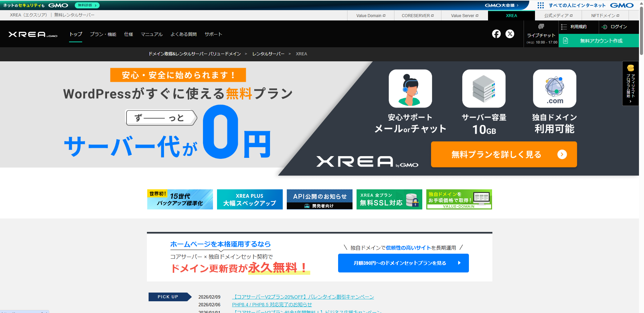
Task: Click the XREA logo in header
Action: point(33,34)
